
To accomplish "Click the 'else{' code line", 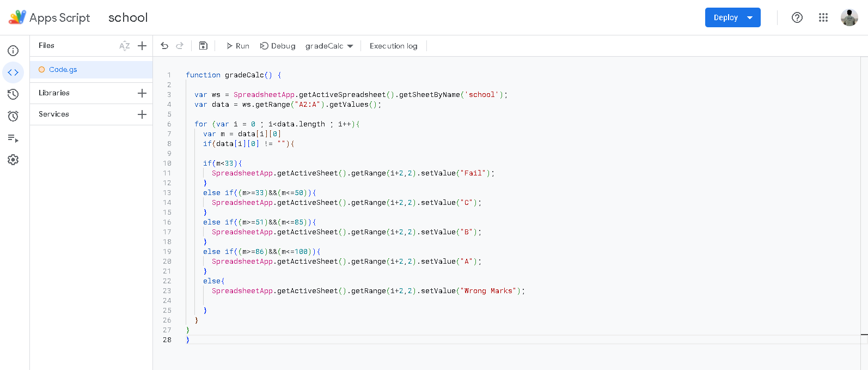I will pos(214,281).
